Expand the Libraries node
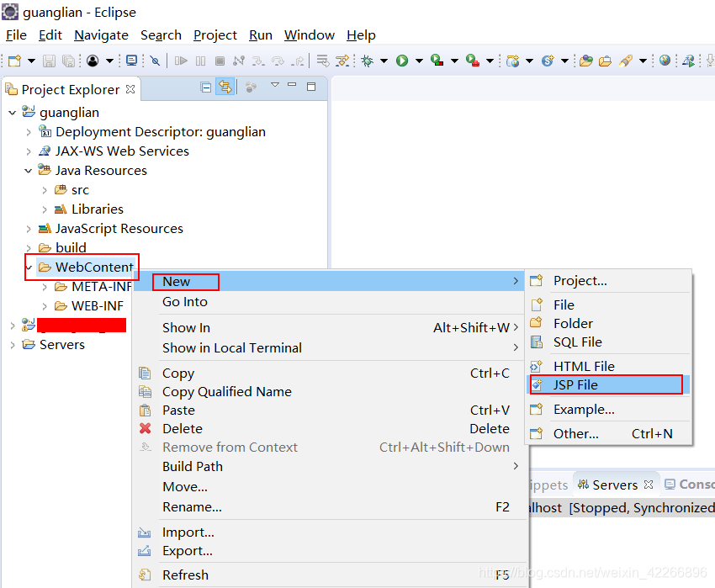The height and width of the screenshot is (588, 715). click(45, 209)
